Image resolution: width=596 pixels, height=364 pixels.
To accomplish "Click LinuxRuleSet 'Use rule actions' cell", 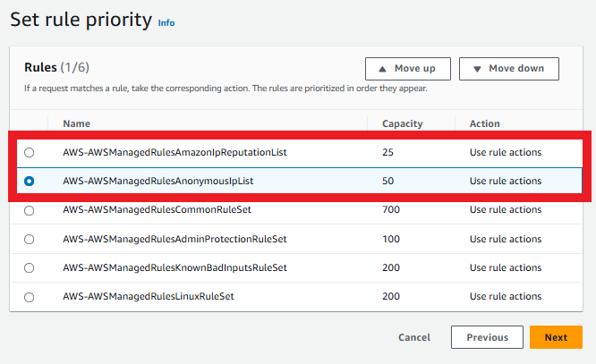I will click(506, 296).
